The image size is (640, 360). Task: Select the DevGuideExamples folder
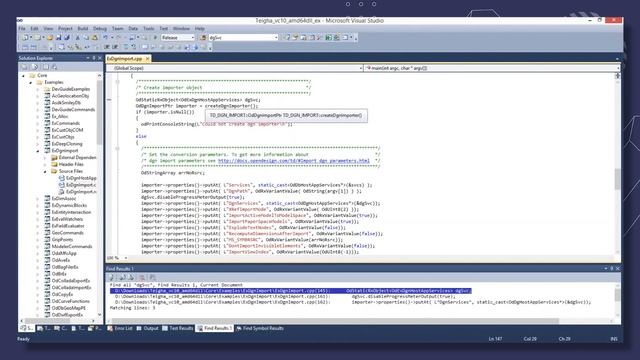71,89
